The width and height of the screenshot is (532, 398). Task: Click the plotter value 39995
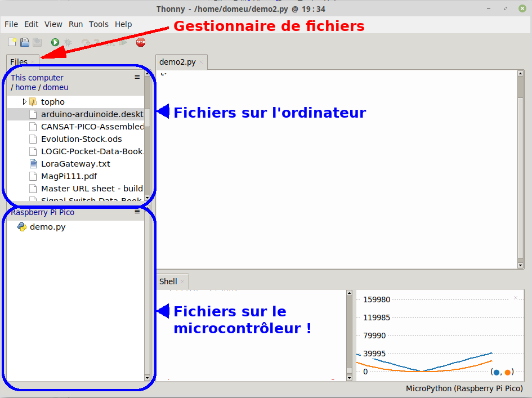pyautogui.click(x=374, y=354)
